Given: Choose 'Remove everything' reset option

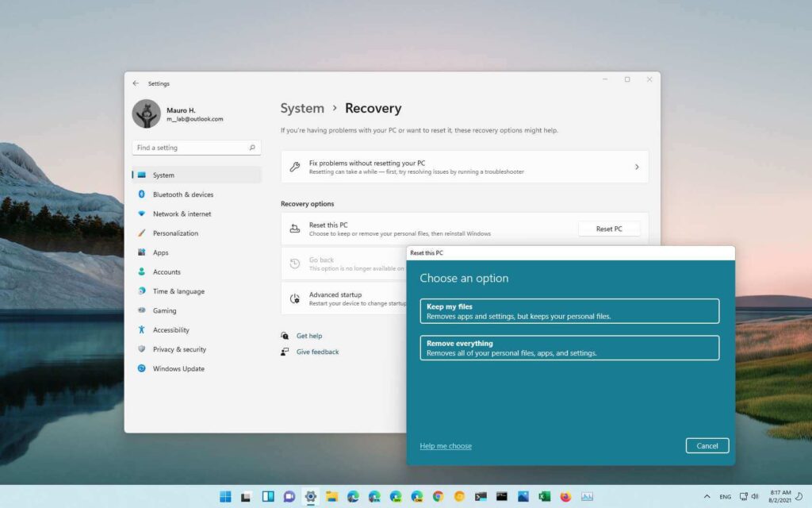Looking at the screenshot, I should point(569,348).
